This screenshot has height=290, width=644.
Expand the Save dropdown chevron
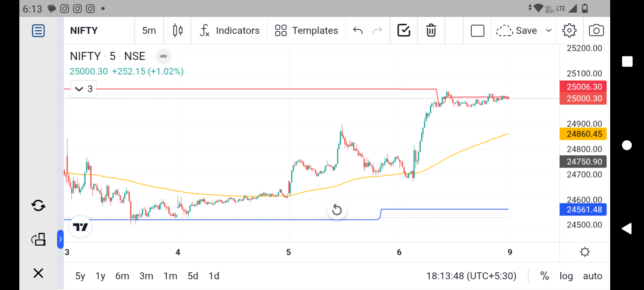[x=549, y=31]
